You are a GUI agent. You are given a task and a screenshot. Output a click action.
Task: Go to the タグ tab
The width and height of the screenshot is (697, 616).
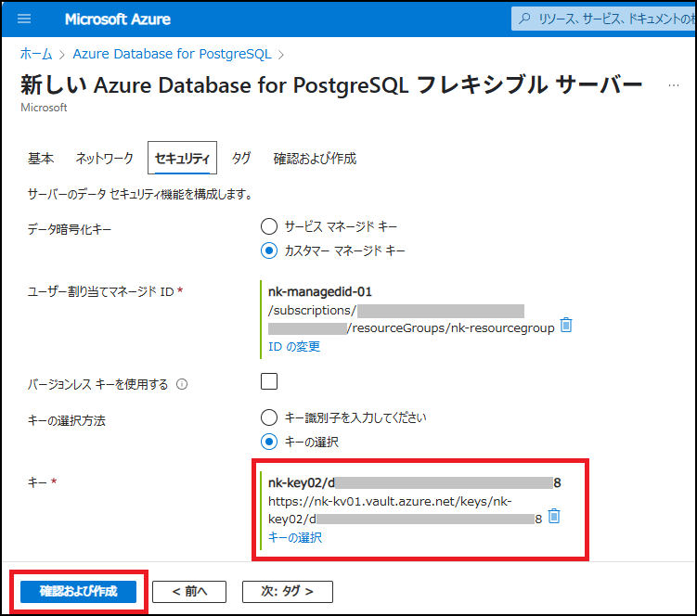tap(241, 159)
